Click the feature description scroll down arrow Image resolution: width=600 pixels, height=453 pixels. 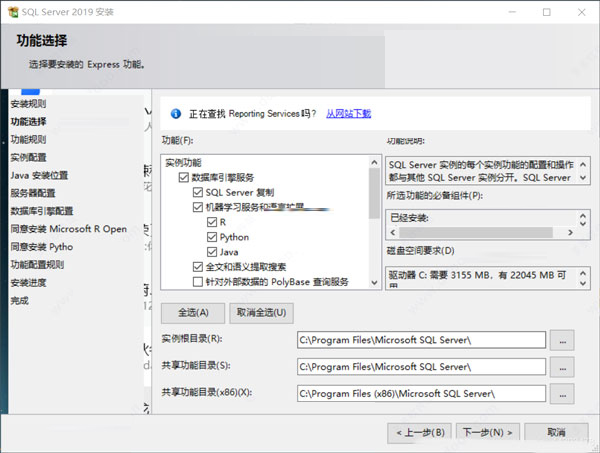click(x=583, y=178)
